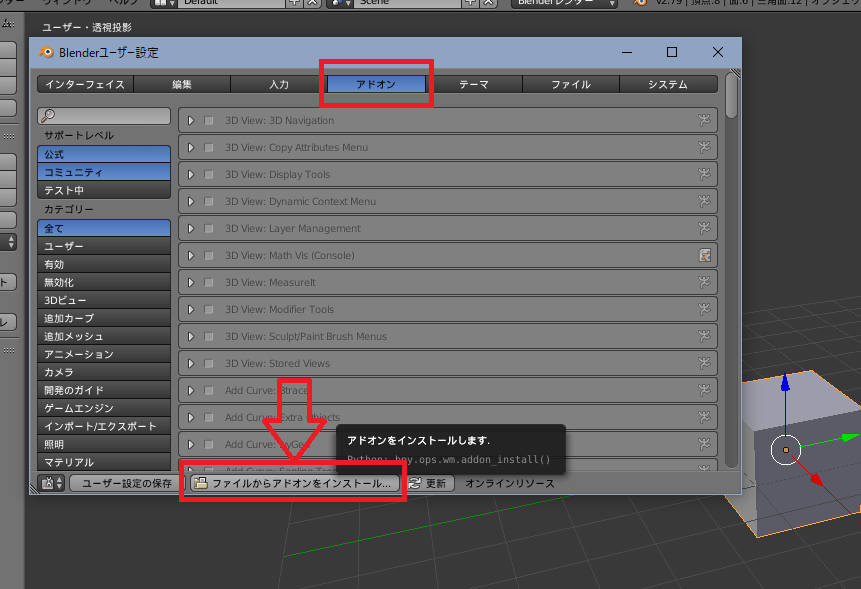Open オンラインリソース link
The image size is (861, 589).
pos(510,483)
